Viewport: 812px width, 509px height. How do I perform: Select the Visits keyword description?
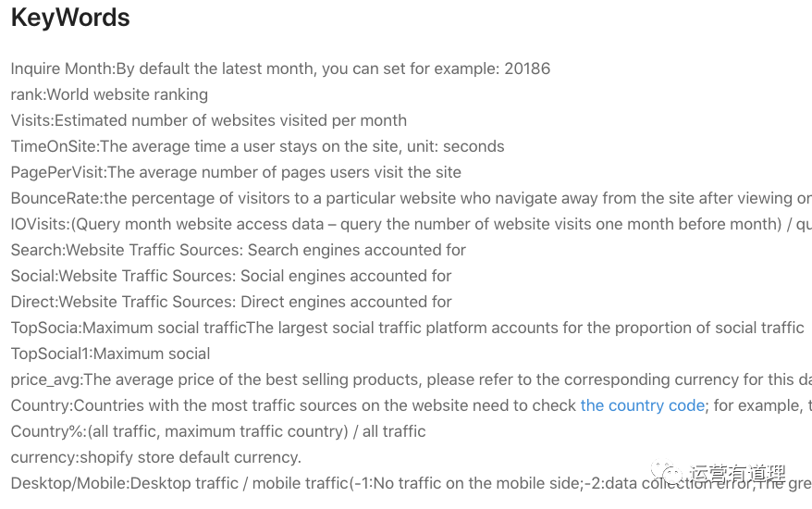coord(208,120)
